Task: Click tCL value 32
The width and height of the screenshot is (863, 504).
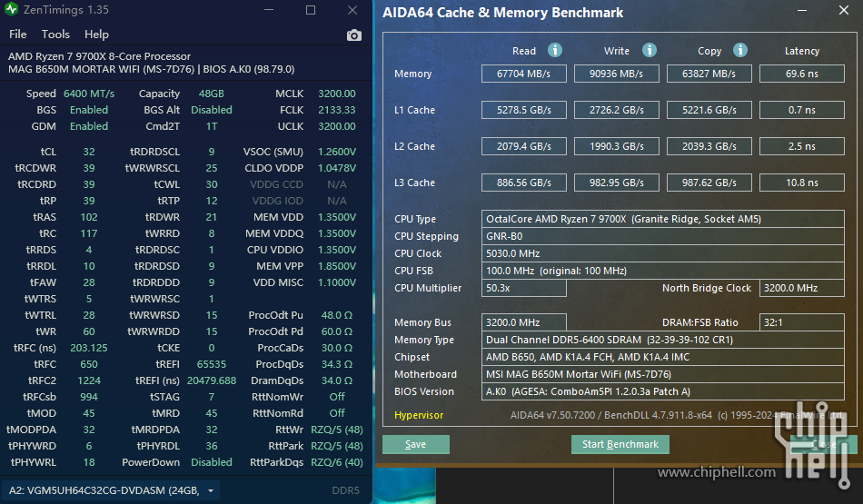Action: 89,152
